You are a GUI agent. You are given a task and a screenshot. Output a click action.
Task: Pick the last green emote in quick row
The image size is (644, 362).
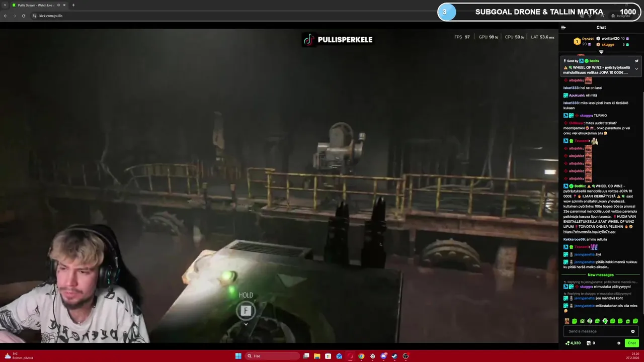click(x=635, y=321)
